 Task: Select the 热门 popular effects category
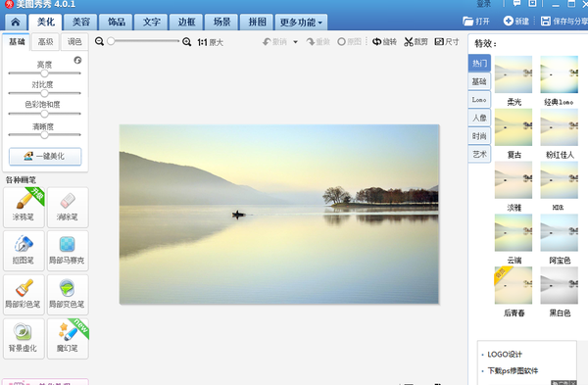(x=479, y=63)
